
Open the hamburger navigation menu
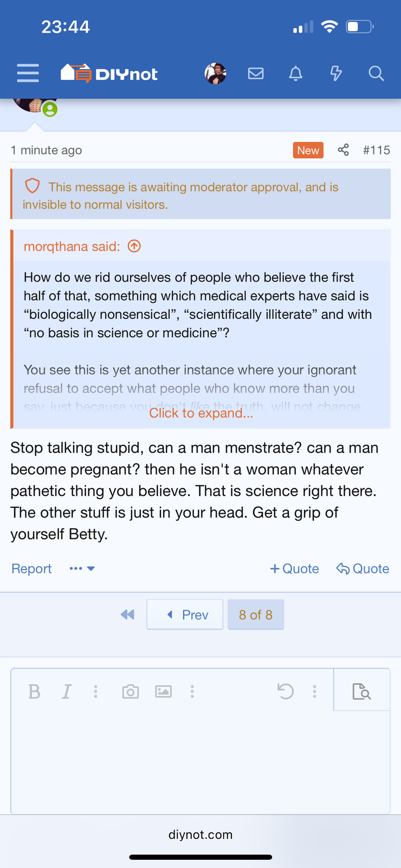click(28, 73)
